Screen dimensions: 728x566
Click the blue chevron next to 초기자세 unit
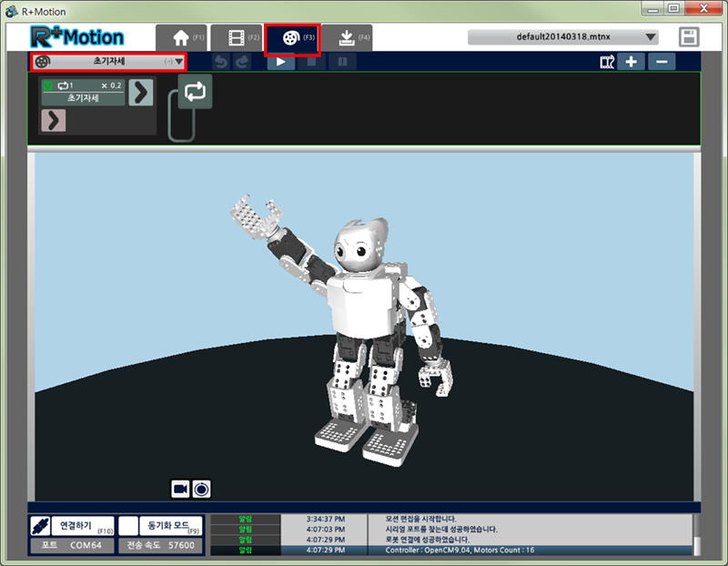point(141,93)
